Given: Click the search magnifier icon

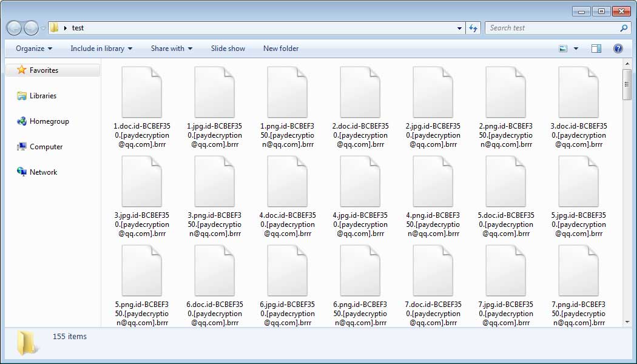Looking at the screenshot, I should (624, 28).
